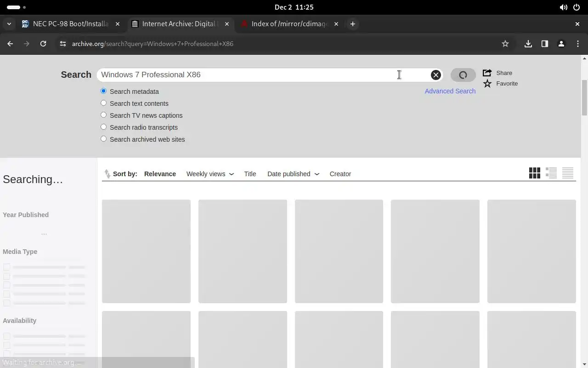
Task: Switch to Index of /mirror/cdimage tab
Action: [290, 24]
